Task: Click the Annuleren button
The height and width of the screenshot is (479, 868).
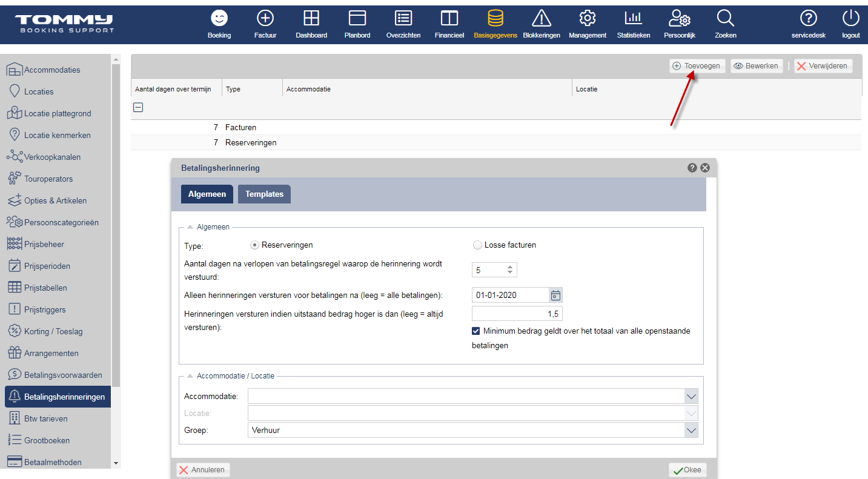Action: [203, 470]
